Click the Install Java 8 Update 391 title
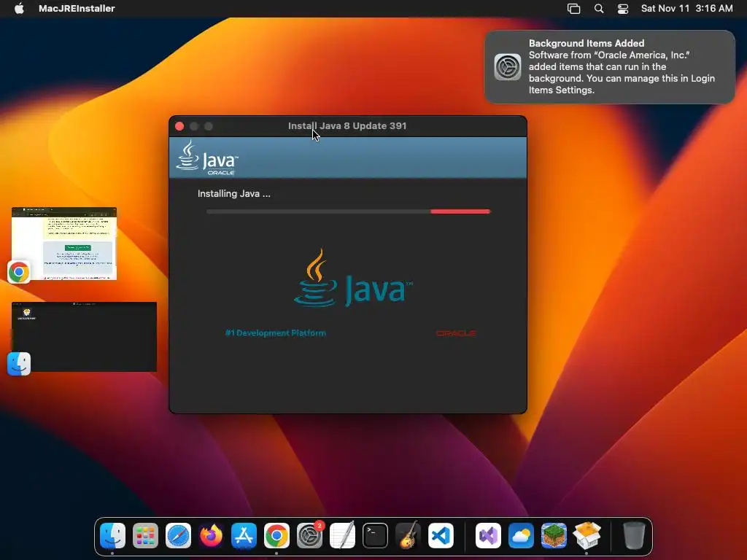Image resolution: width=747 pixels, height=560 pixels. 347,125
